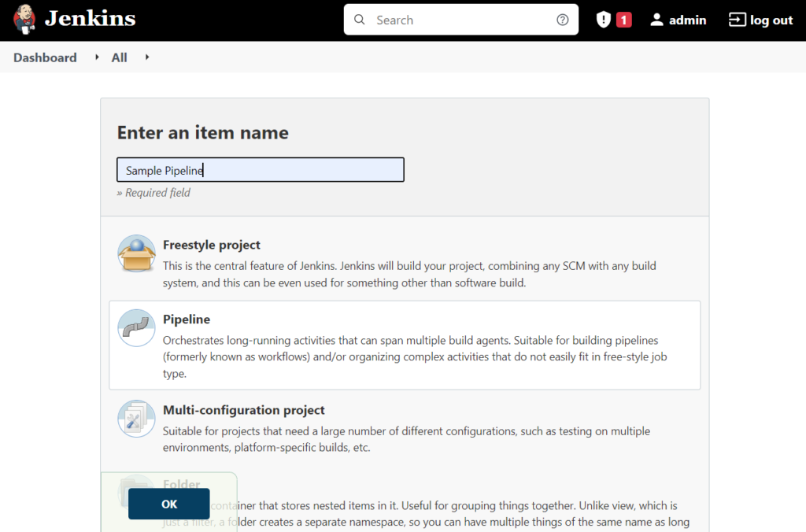Open the All view from breadcrumbs

tap(119, 57)
